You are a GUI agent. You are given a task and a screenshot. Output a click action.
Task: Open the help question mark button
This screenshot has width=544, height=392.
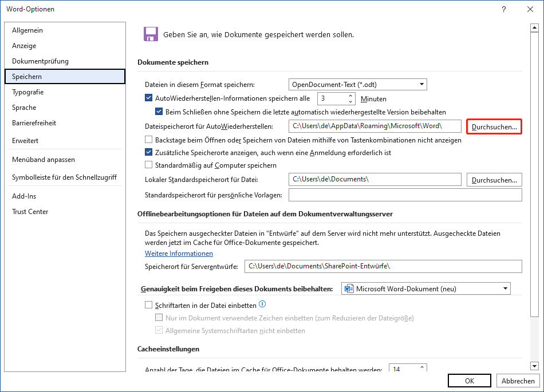click(x=504, y=9)
